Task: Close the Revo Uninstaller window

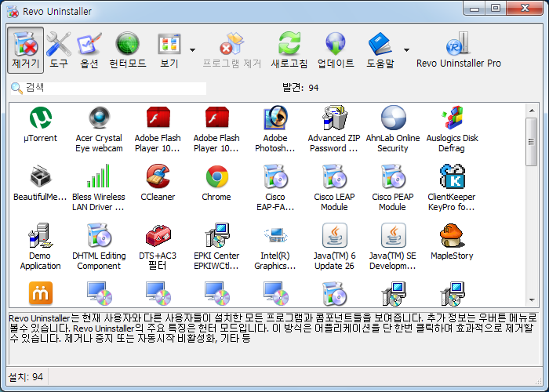Action: click(525, 9)
